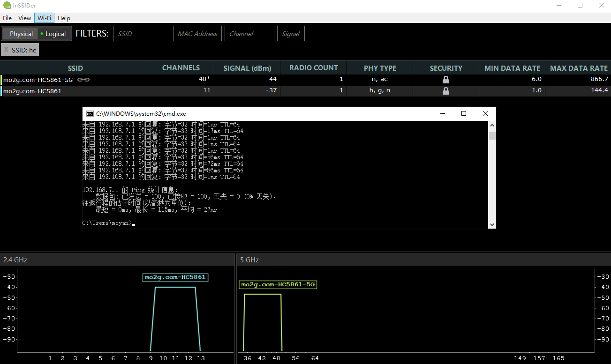Close the cmd.exe window
The image size is (611, 364).
coord(485,113)
